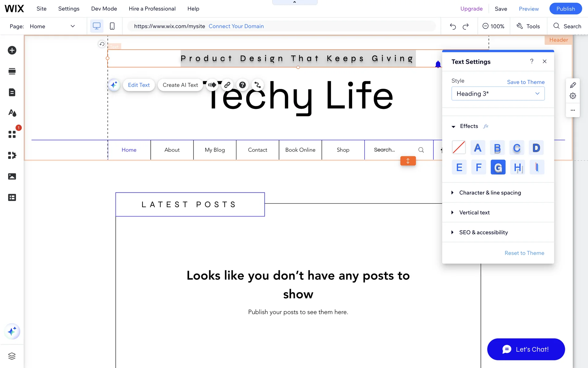Open the Dev Mode menu
The image size is (588, 368).
(104, 9)
